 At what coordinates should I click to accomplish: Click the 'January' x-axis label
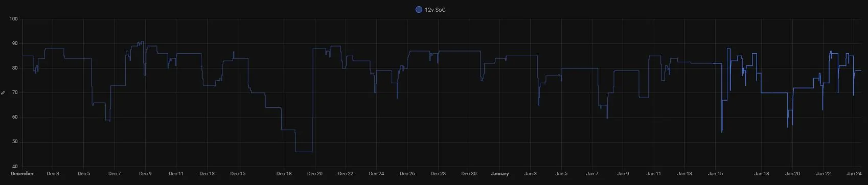click(499, 174)
